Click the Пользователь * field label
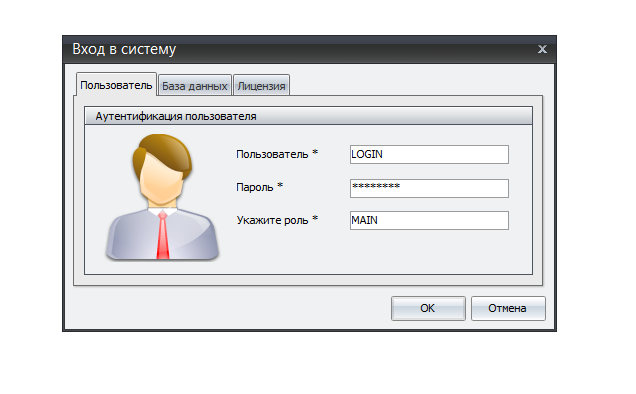This screenshot has width=636, height=394. pos(277,154)
